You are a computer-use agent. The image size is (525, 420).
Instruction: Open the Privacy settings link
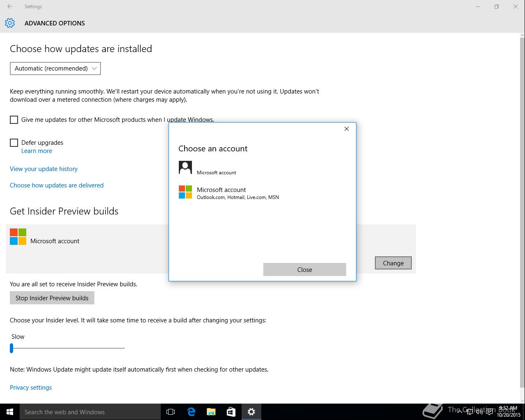click(x=31, y=388)
